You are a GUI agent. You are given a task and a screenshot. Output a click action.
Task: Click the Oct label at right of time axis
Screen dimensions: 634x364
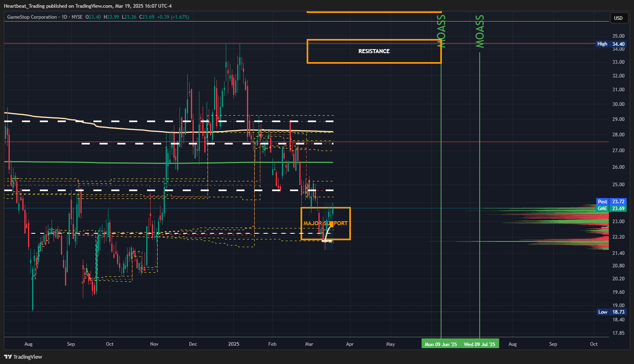(x=594, y=344)
